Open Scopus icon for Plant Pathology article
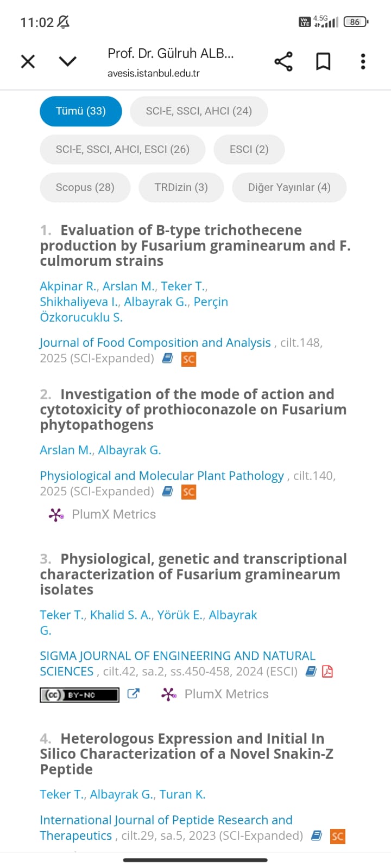This screenshot has width=391, height=868. (x=188, y=492)
